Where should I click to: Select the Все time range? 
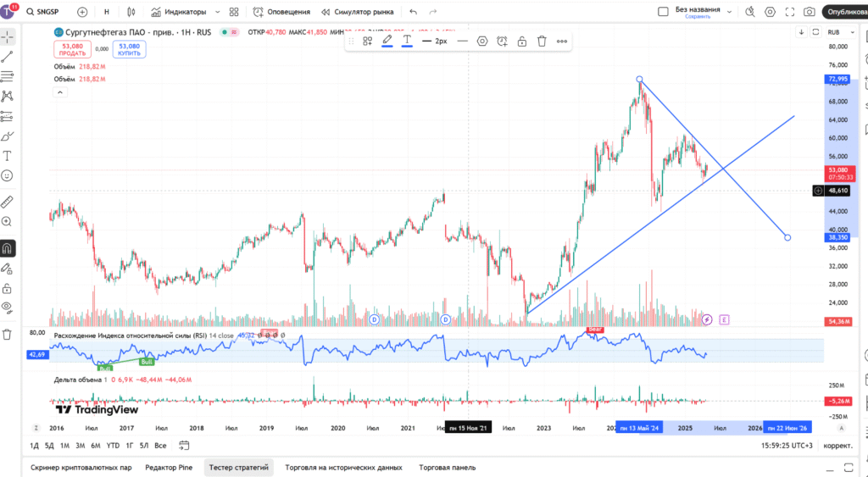pos(160,446)
